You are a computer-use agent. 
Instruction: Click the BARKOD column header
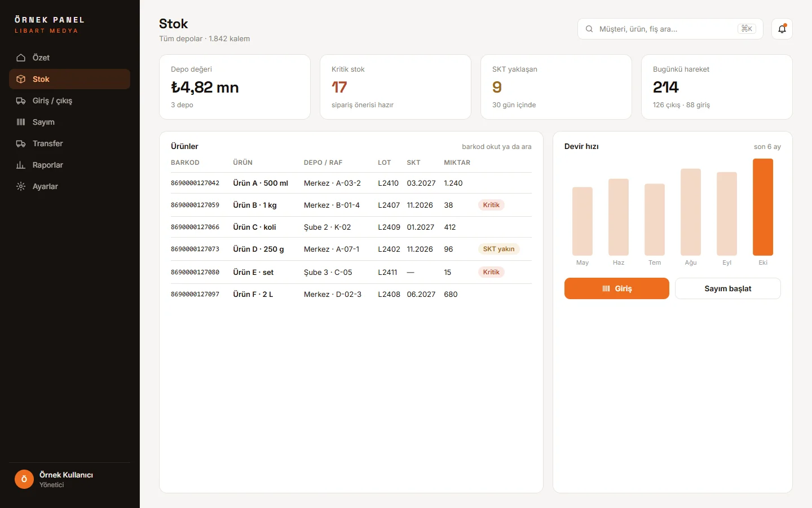coord(185,163)
